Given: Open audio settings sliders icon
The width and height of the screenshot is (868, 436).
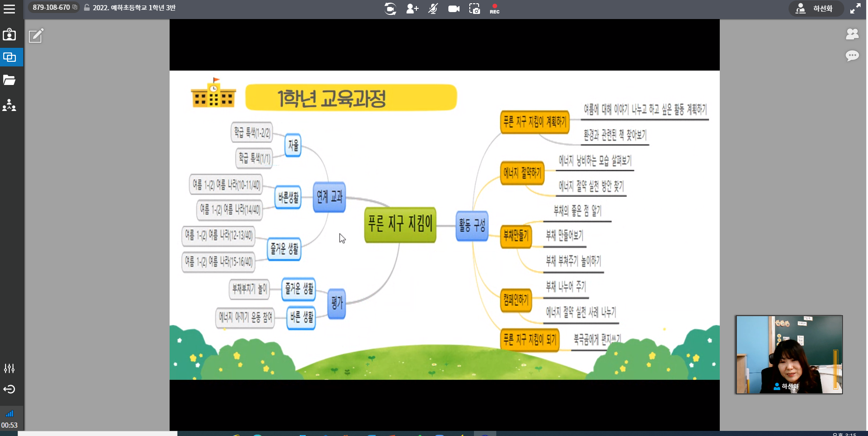Looking at the screenshot, I should (9, 368).
